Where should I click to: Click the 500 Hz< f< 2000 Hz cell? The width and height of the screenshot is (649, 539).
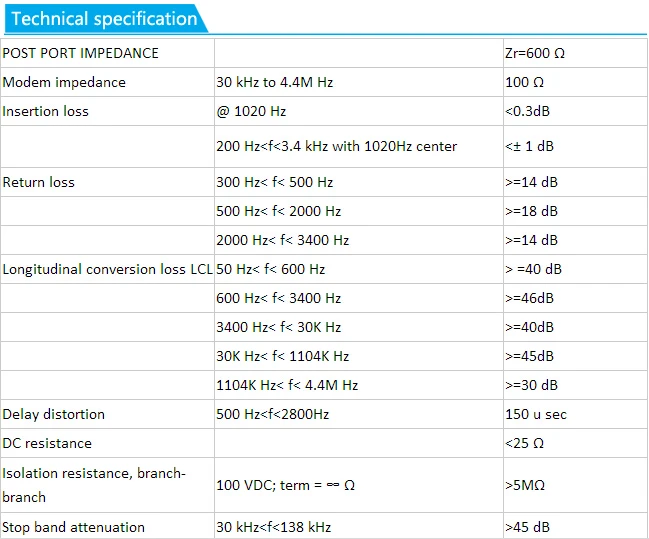pyautogui.click(x=279, y=211)
